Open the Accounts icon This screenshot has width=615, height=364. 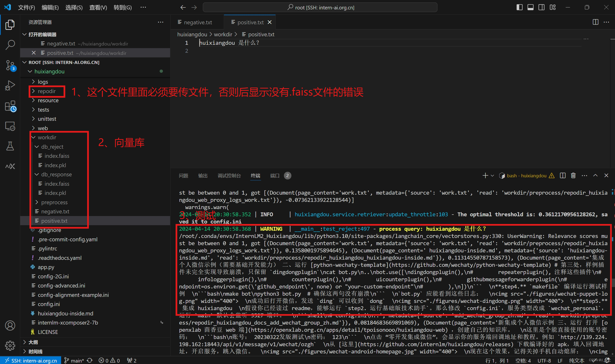10,325
